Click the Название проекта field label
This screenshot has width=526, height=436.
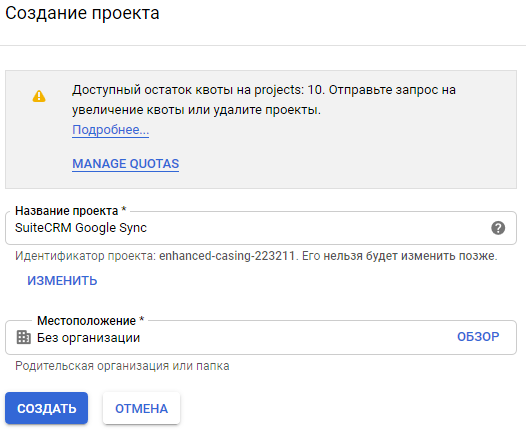(x=70, y=211)
